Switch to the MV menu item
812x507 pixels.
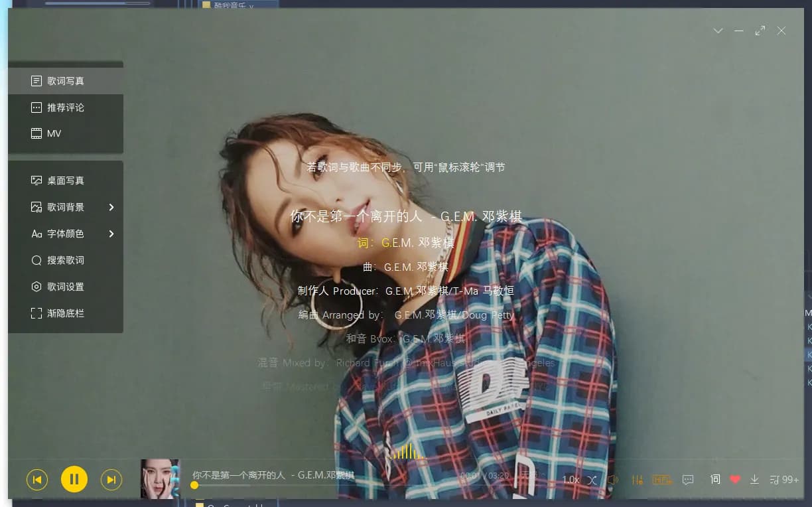click(x=54, y=133)
